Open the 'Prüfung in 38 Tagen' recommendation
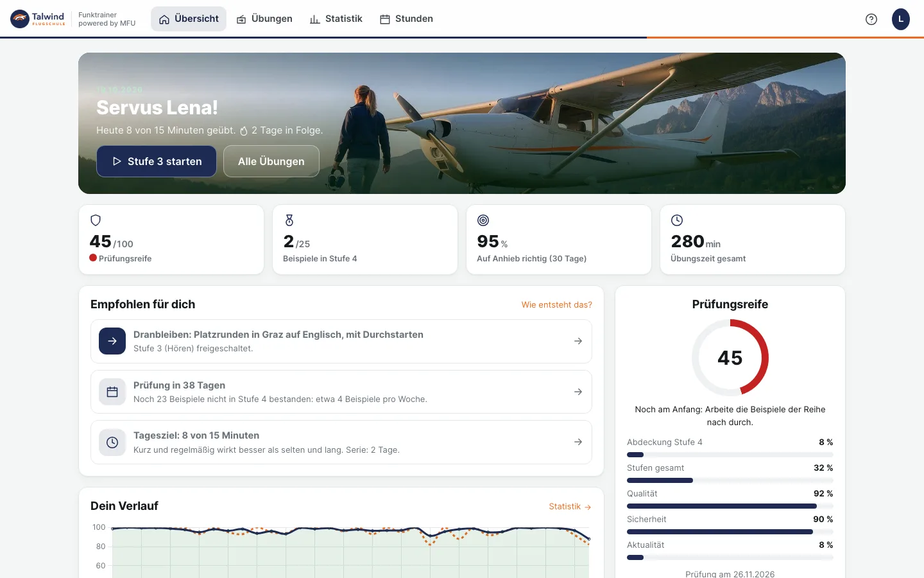The width and height of the screenshot is (924, 578). pyautogui.click(x=341, y=392)
